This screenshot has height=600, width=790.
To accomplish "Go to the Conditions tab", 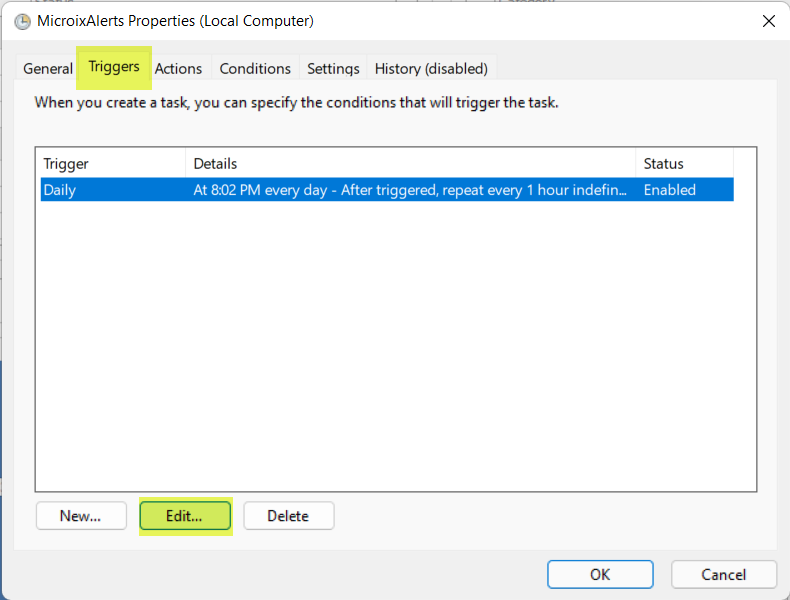I will click(255, 69).
